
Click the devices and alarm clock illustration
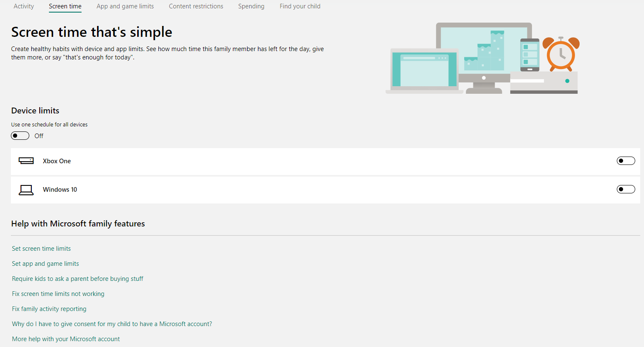tap(483, 58)
